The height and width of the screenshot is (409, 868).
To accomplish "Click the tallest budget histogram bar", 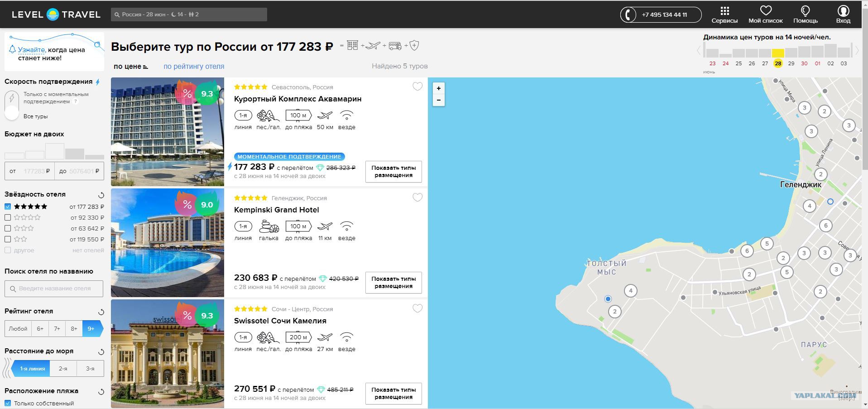I will click(x=55, y=151).
